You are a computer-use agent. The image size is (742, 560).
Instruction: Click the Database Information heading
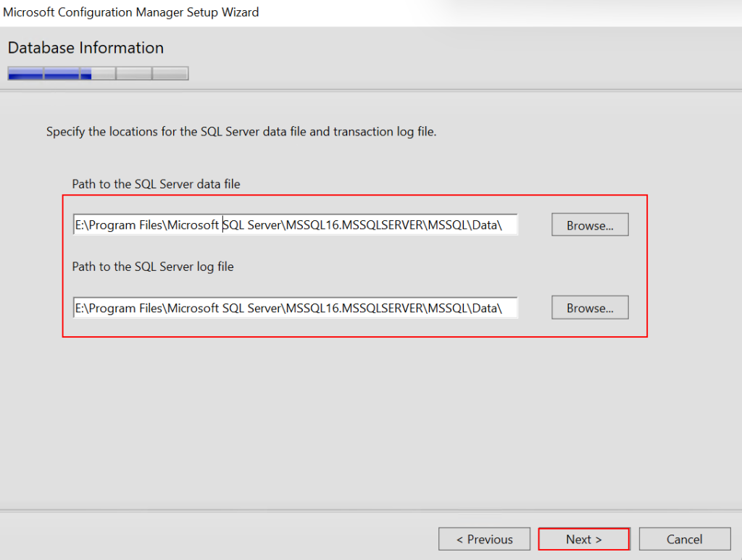86,48
